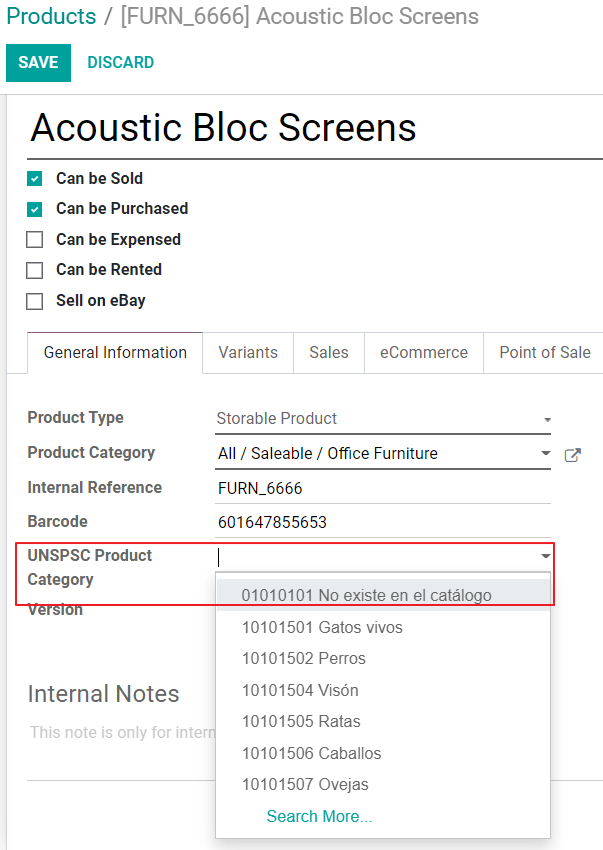The image size is (603, 850).
Task: Switch to the Variants tab
Action: 247,352
